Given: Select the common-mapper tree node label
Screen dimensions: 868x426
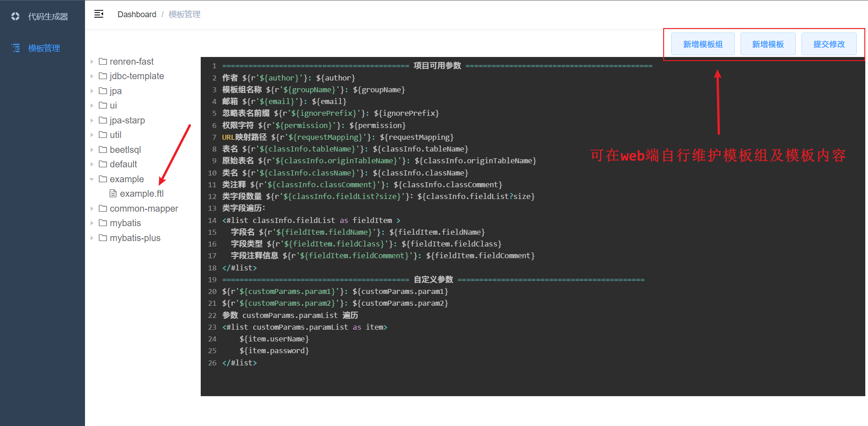Looking at the screenshot, I should [x=144, y=208].
